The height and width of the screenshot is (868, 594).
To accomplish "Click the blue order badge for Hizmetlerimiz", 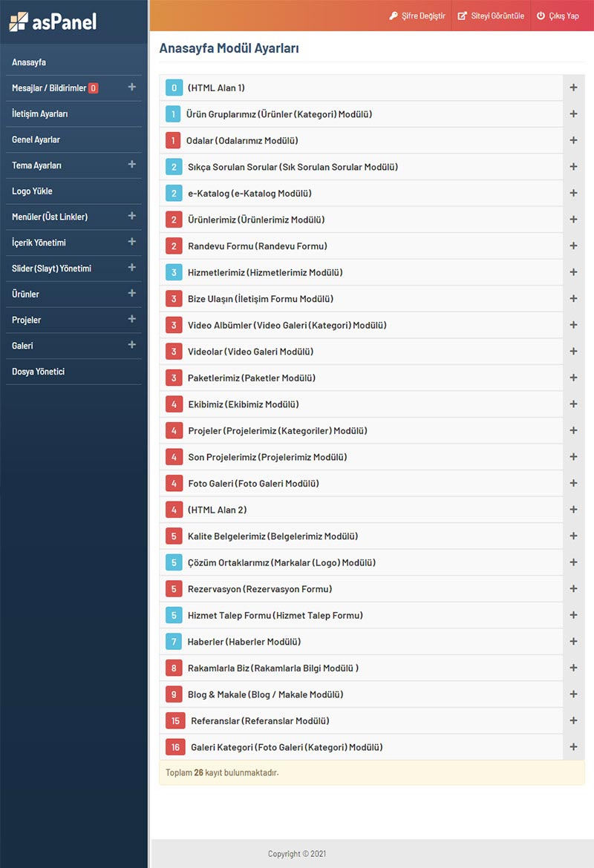I will (x=174, y=272).
